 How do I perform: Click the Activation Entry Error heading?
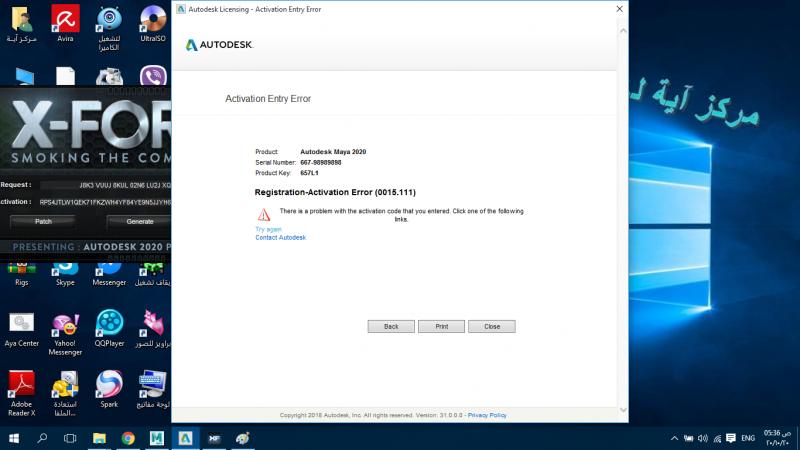(268, 98)
